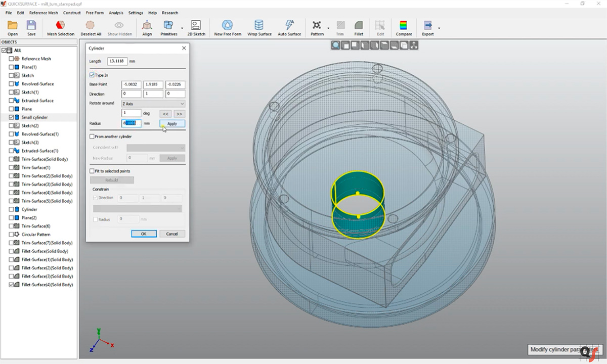607x364 pixels.
Task: Click the Length value field
Action: click(x=117, y=61)
